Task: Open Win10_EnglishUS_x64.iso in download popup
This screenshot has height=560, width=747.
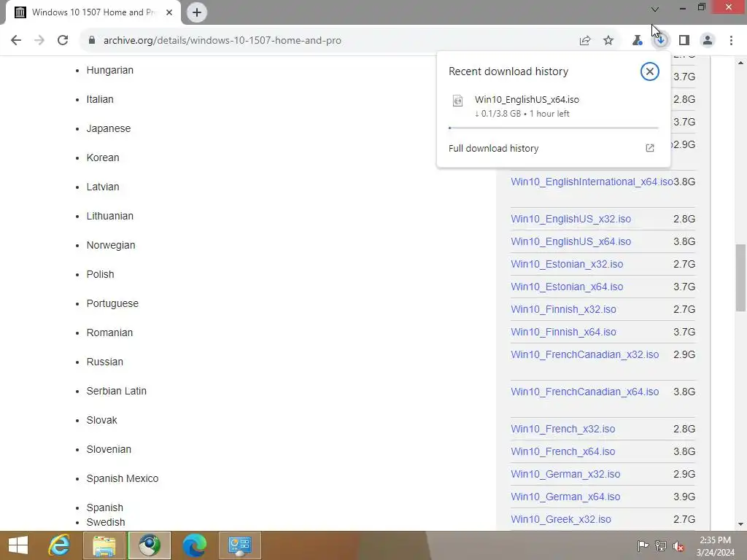Action: (527, 99)
